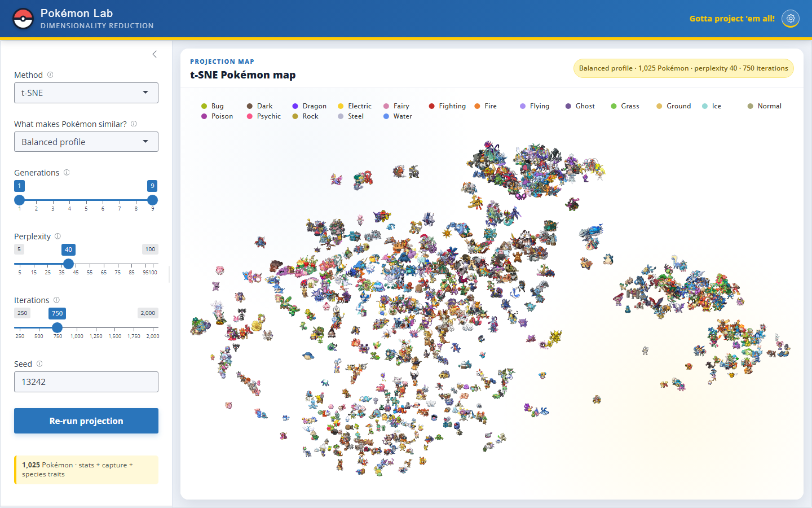This screenshot has width=812, height=508.
Task: Toggle the Water type legend entry
Action: point(398,116)
